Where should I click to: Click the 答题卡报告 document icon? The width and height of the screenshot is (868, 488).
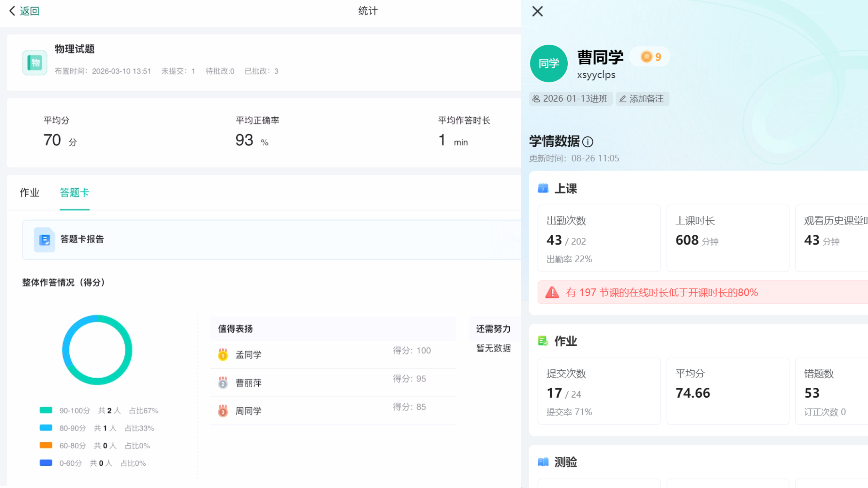(44, 239)
